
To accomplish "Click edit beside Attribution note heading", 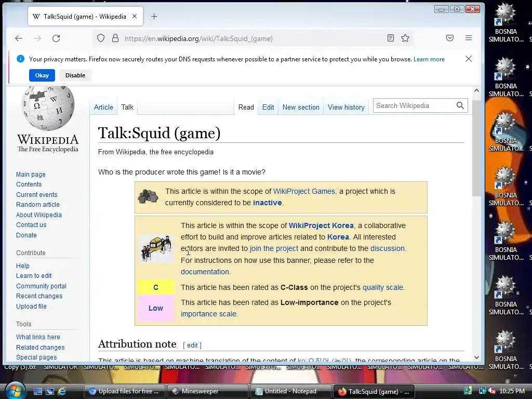I will [192, 345].
